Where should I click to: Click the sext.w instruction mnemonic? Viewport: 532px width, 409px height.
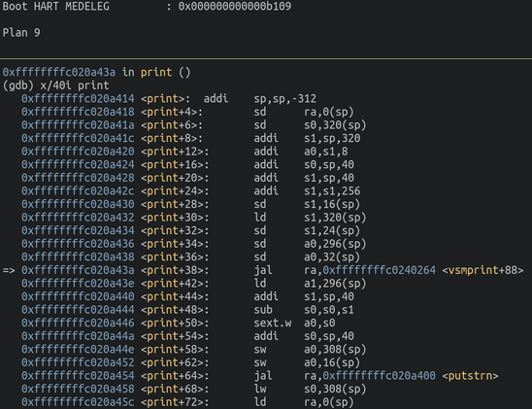[273, 324]
